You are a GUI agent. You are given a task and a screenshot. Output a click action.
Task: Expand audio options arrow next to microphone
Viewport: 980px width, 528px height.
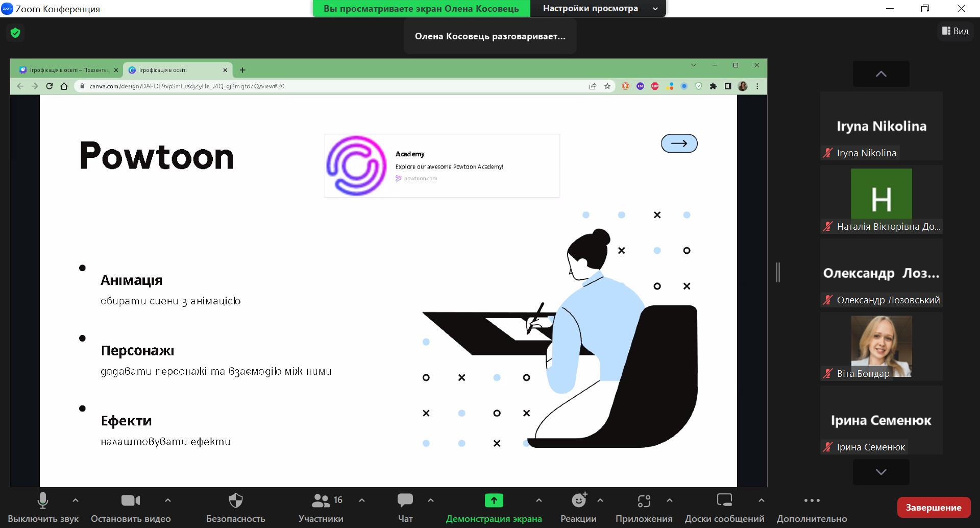click(x=76, y=500)
